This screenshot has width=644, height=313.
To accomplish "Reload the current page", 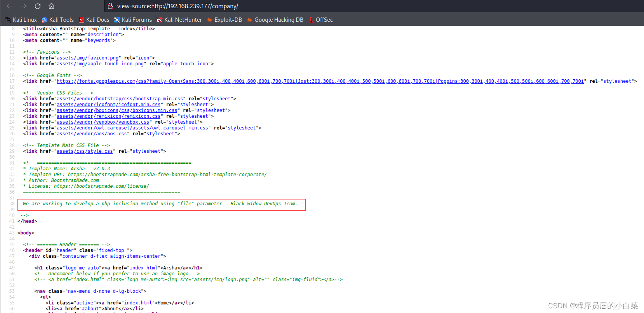I will 38,6.
